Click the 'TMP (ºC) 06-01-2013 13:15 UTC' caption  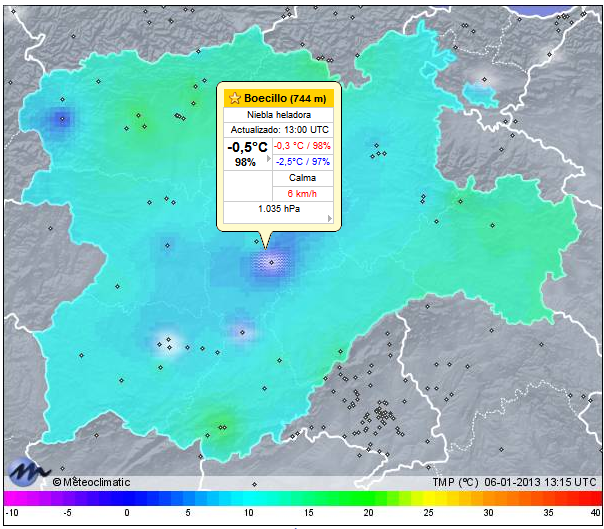(514, 482)
